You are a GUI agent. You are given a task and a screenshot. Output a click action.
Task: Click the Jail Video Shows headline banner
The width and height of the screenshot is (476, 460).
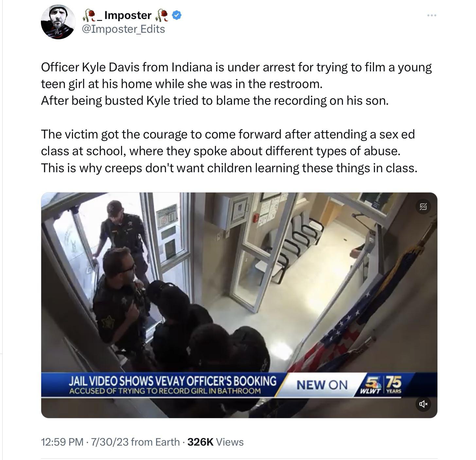click(x=172, y=381)
